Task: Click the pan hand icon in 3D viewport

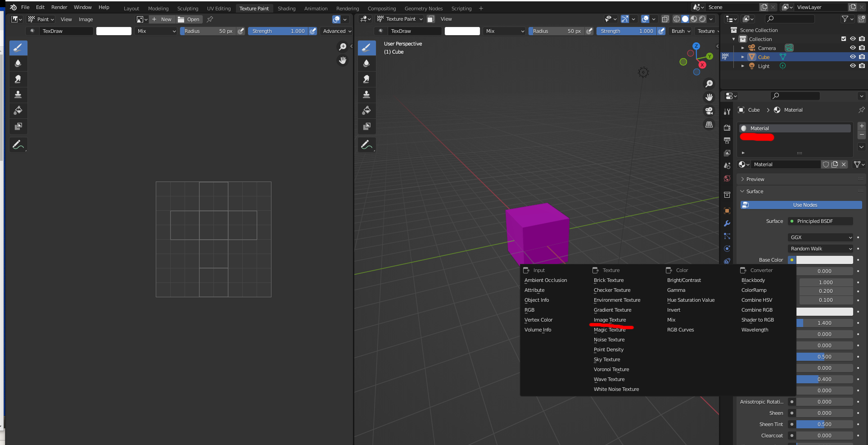Action: coord(709,97)
